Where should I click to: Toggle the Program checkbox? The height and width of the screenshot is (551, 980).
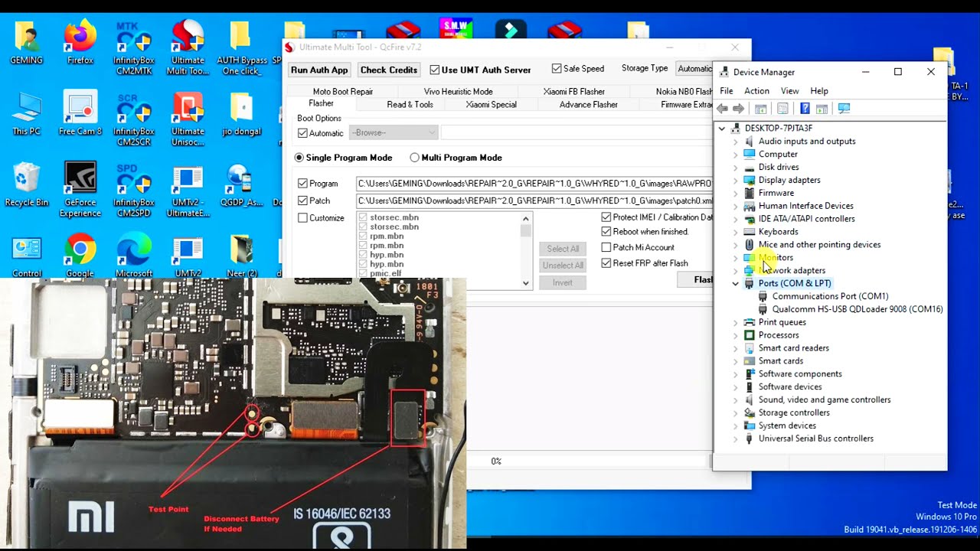point(302,184)
